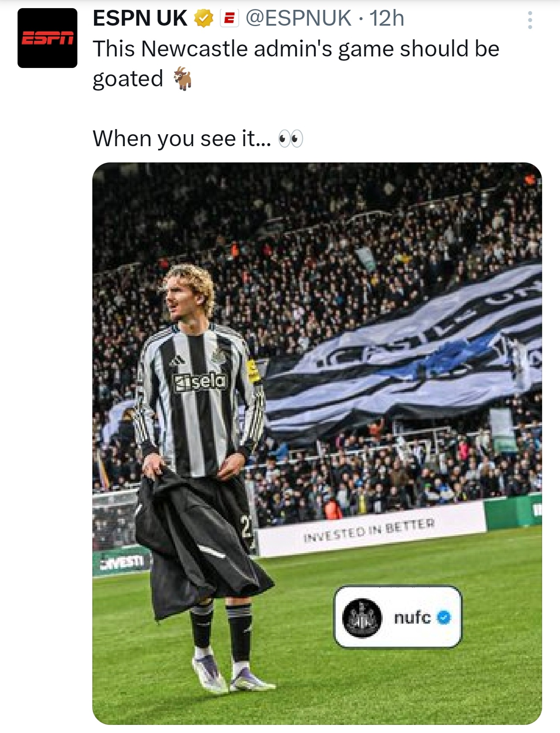Click the blue verified badge beside nufc
The width and height of the screenshot is (560, 733).
coord(444,617)
